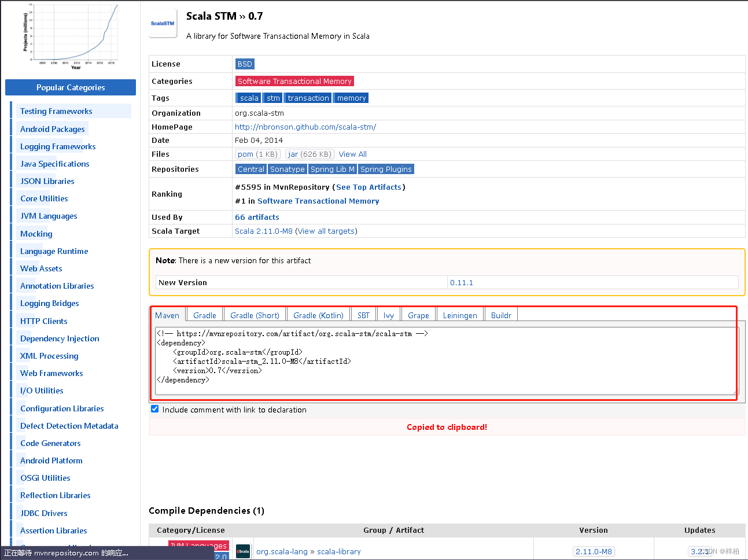
Task: Go to the Mocking category
Action: [36, 234]
